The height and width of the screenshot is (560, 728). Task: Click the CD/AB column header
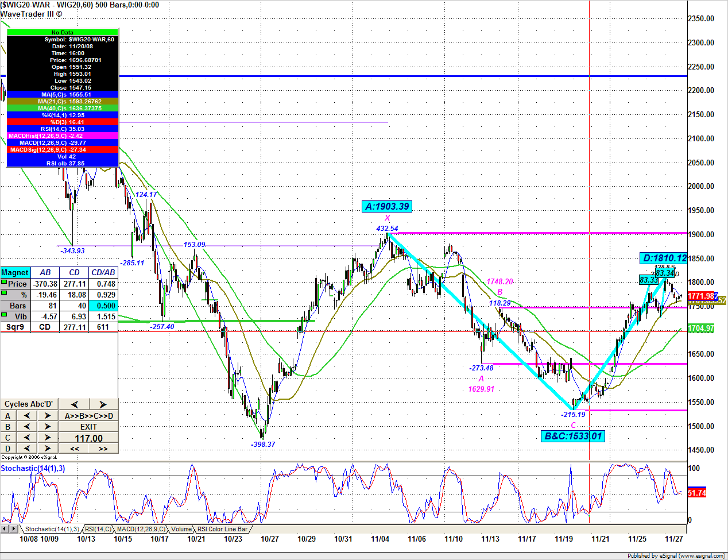pyautogui.click(x=103, y=272)
